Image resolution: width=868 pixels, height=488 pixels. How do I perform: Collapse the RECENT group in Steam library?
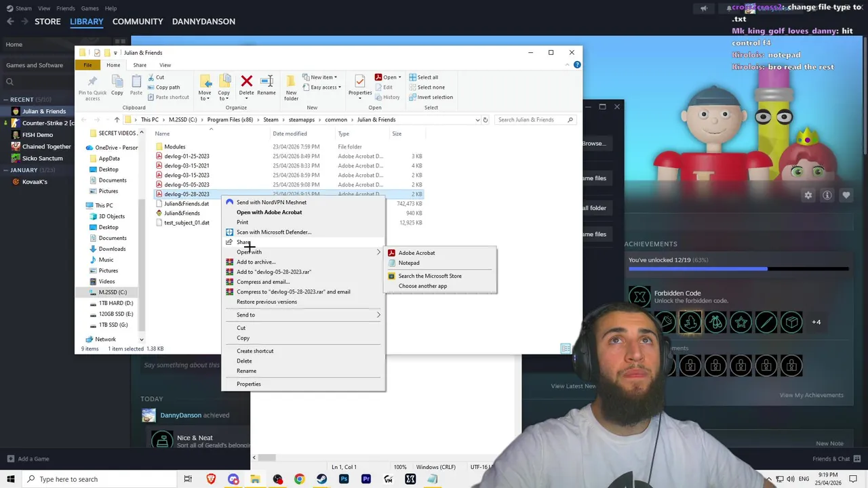pyautogui.click(x=5, y=100)
